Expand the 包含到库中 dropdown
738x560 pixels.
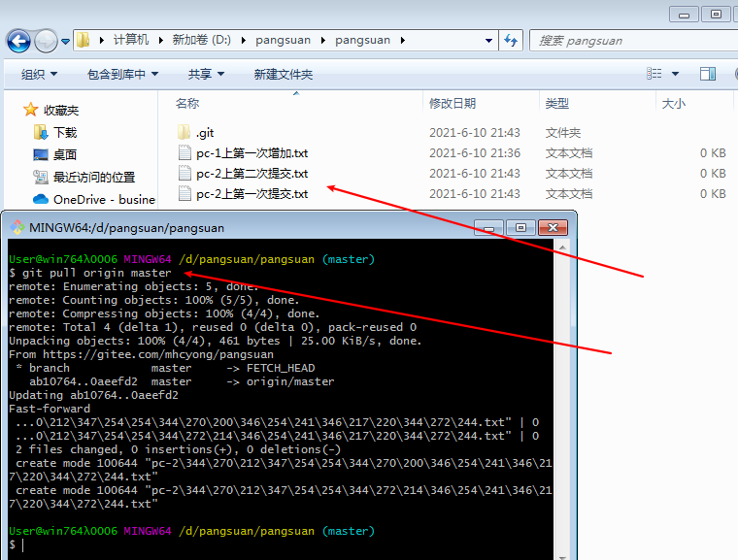click(121, 74)
